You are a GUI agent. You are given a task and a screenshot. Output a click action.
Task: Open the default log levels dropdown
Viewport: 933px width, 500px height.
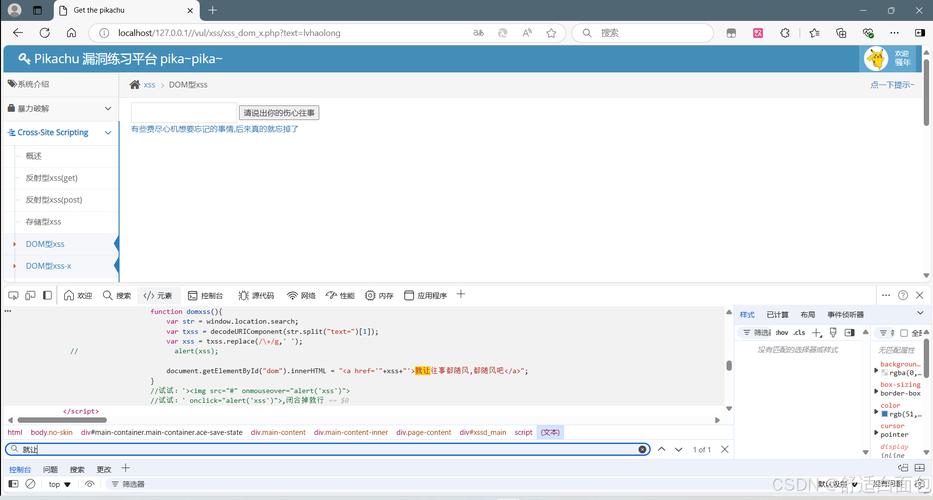pyautogui.click(x=838, y=484)
